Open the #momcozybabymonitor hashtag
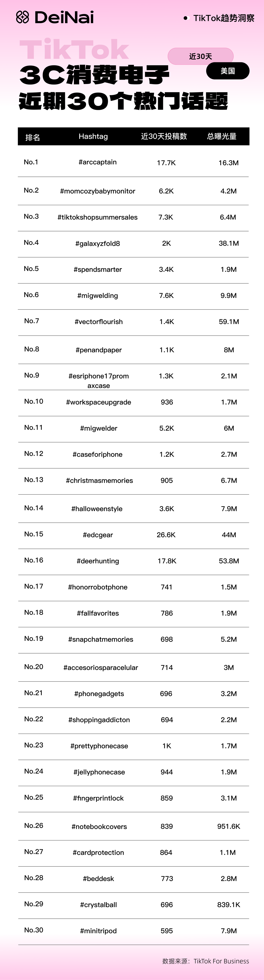This screenshot has height=980, width=264. (x=98, y=191)
